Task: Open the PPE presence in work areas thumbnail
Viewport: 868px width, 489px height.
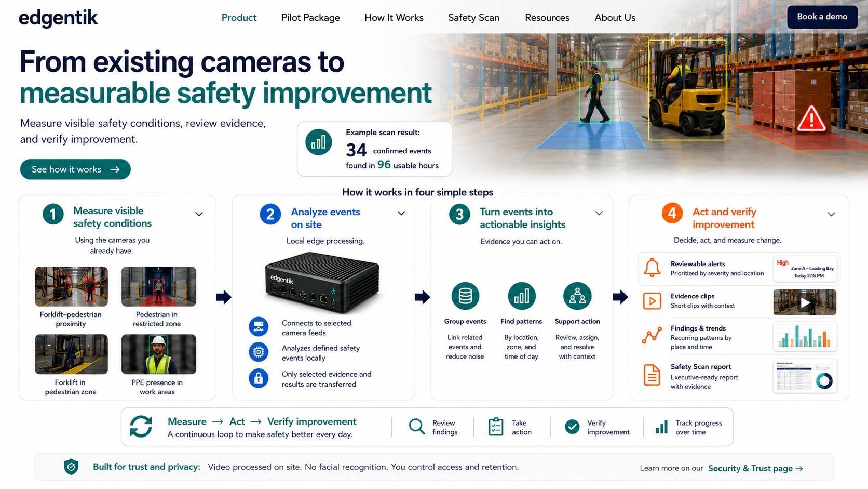Action: click(x=159, y=354)
